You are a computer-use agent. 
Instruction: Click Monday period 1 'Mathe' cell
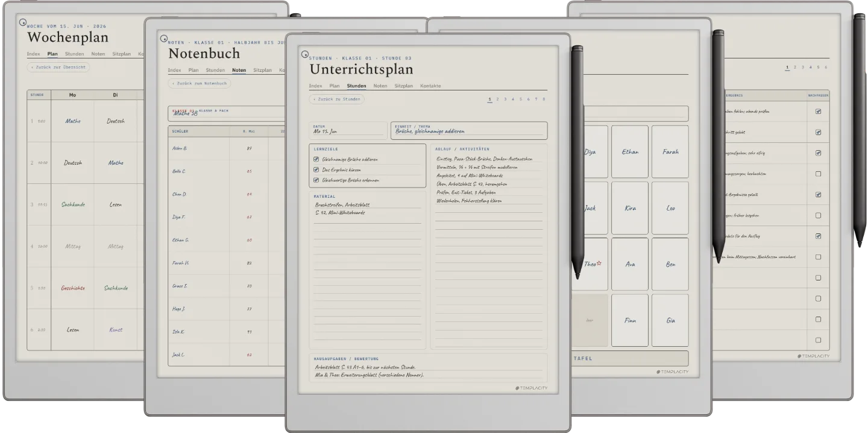(73, 121)
